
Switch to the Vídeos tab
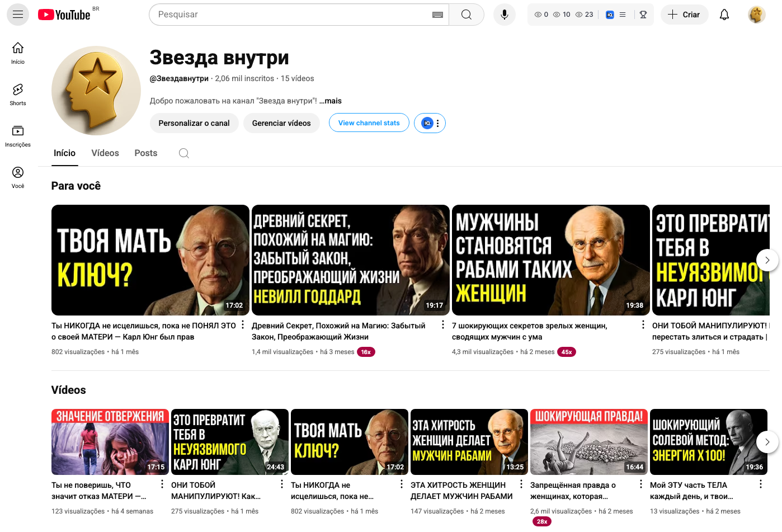(105, 153)
